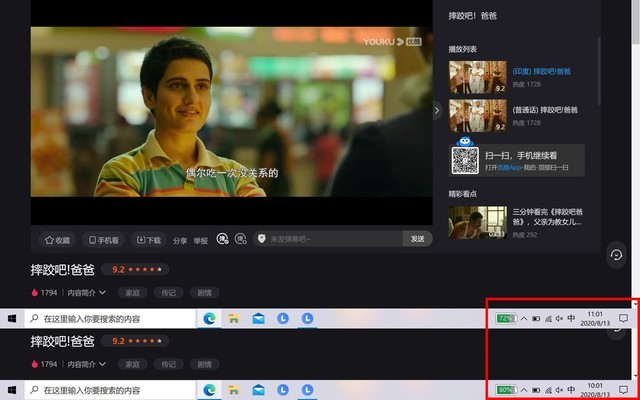Open the 11:01 clock and calendar

(x=595, y=319)
